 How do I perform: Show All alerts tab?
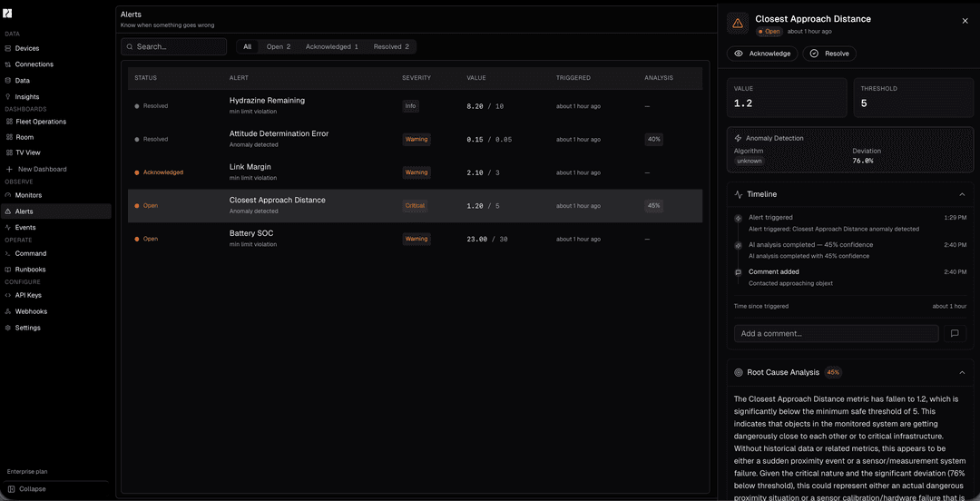tap(248, 47)
